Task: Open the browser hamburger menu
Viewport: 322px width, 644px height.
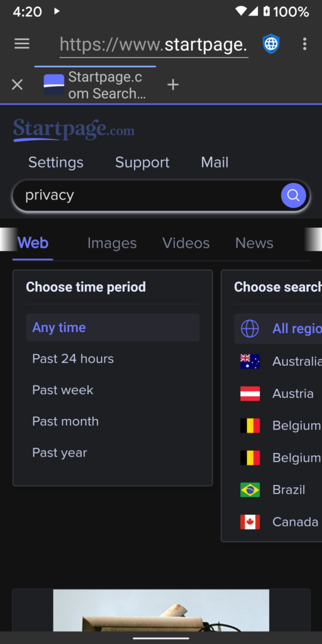Action: coord(22,44)
